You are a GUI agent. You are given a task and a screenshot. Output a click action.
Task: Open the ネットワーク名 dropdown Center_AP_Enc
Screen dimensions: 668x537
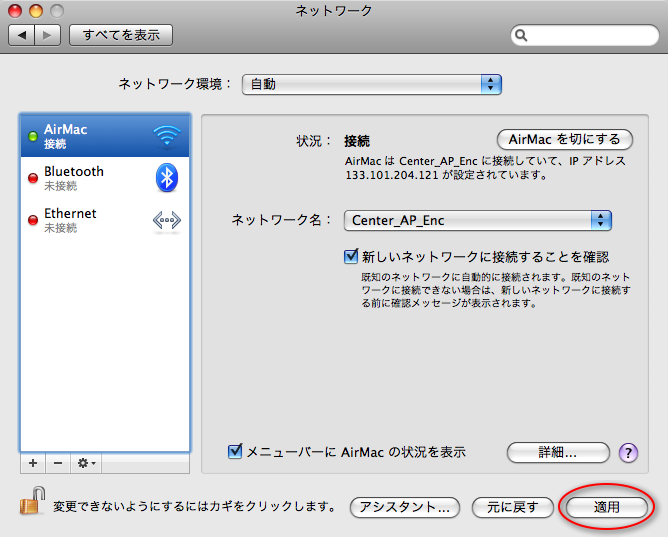[478, 220]
